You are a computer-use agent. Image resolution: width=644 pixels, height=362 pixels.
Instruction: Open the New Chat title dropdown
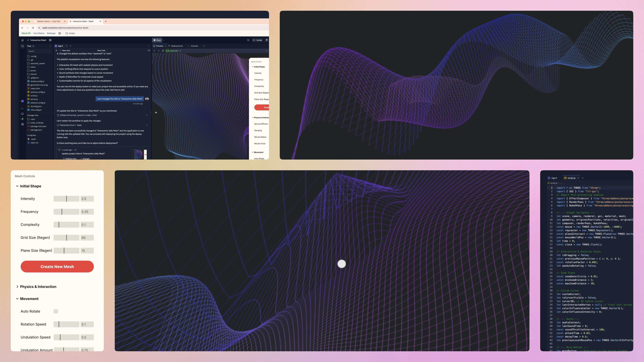(102, 50)
